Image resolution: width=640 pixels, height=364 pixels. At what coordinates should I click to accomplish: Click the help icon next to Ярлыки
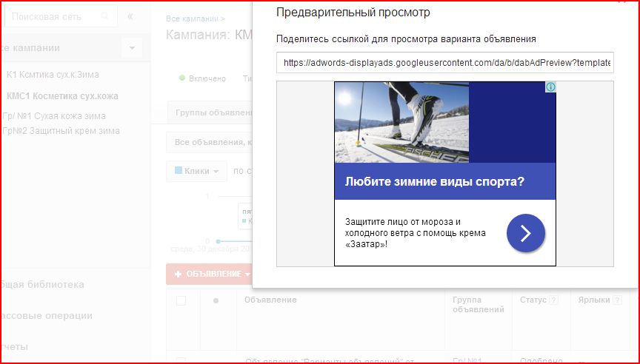(618, 300)
